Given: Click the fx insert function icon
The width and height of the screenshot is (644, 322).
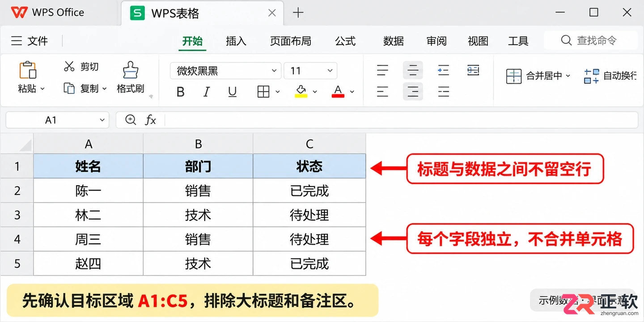Looking at the screenshot, I should 151,120.
